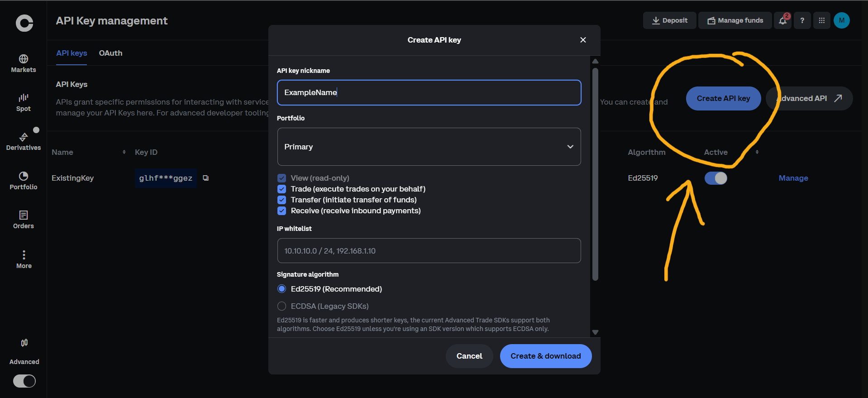The width and height of the screenshot is (868, 398).
Task: Click the Create API key page button
Action: 723,98
